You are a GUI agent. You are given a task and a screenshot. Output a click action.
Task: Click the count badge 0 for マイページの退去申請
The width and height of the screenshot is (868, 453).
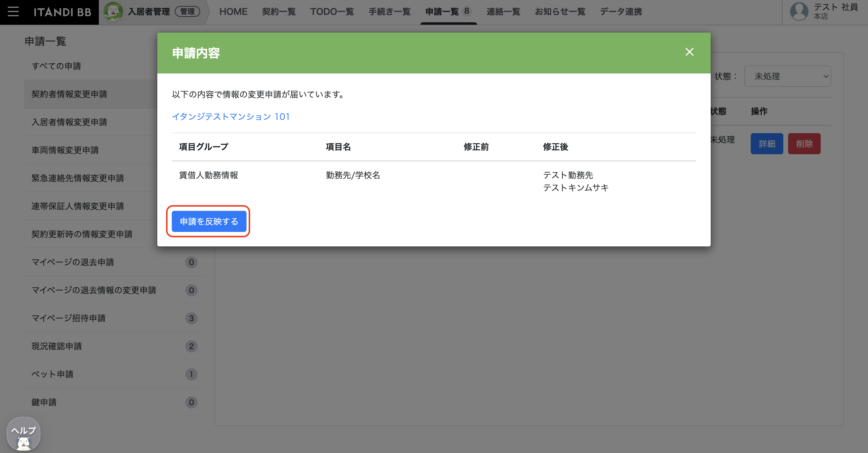[x=191, y=262]
